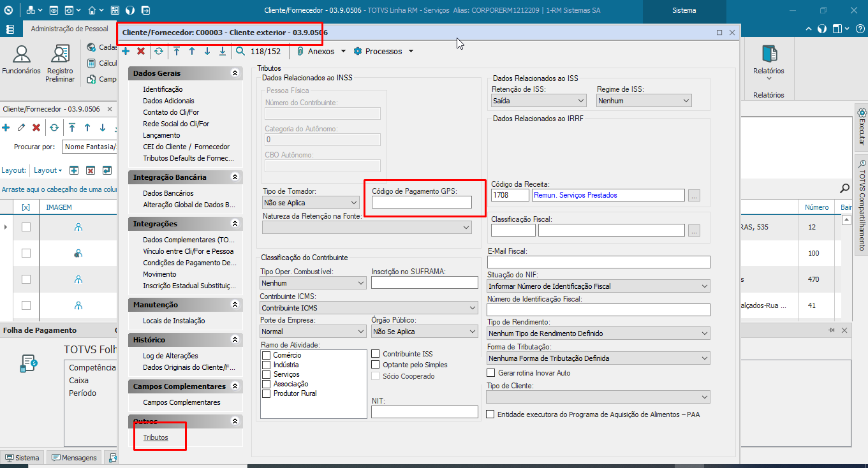Screen dimensions: 868x468
Task: Open Registro Preliminar ribbon icon
Action: coord(60,64)
